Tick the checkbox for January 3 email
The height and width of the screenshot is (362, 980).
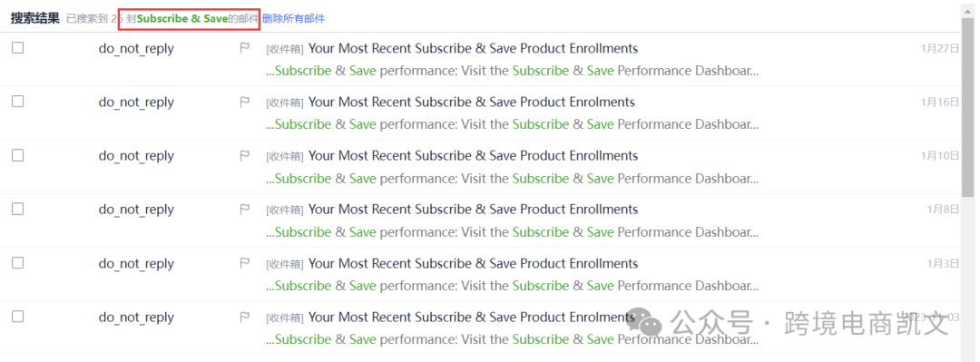click(x=17, y=262)
